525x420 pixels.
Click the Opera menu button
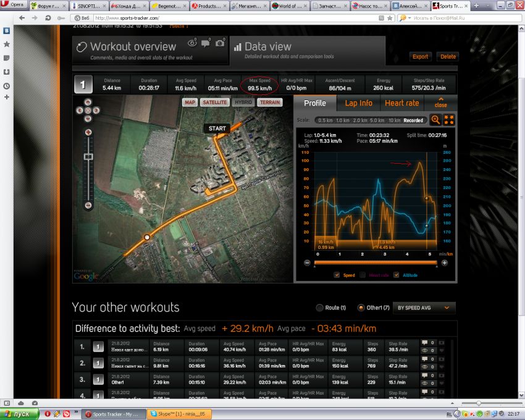point(14,5)
